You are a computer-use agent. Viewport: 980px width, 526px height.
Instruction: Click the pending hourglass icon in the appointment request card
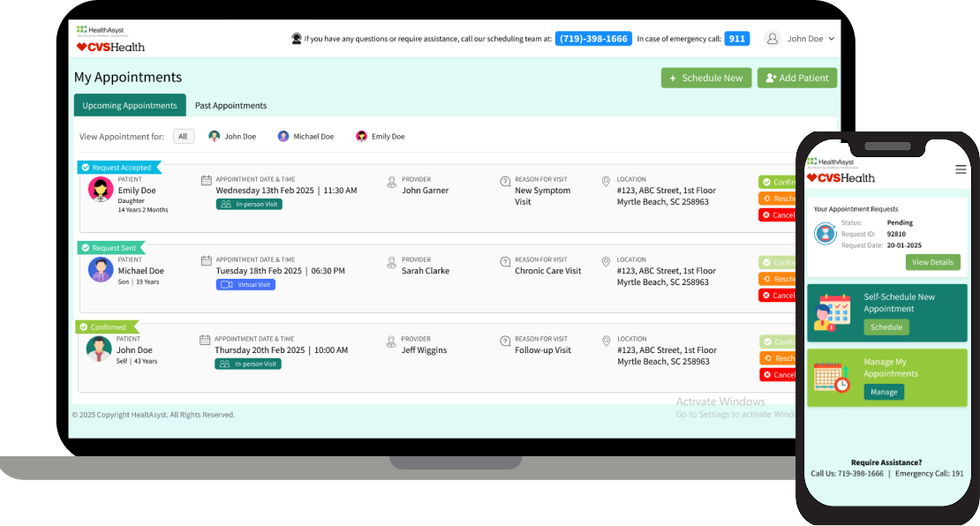point(825,234)
